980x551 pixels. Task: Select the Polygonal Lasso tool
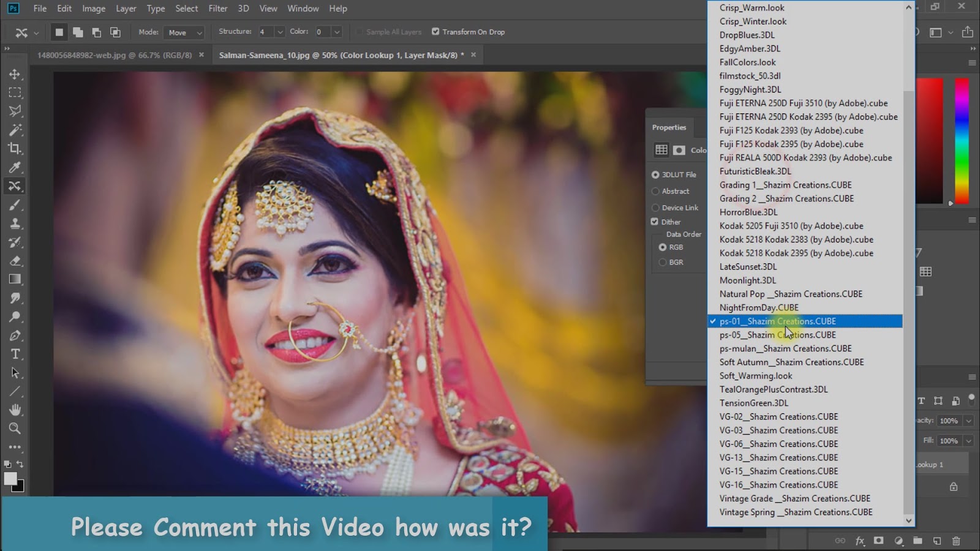click(15, 111)
